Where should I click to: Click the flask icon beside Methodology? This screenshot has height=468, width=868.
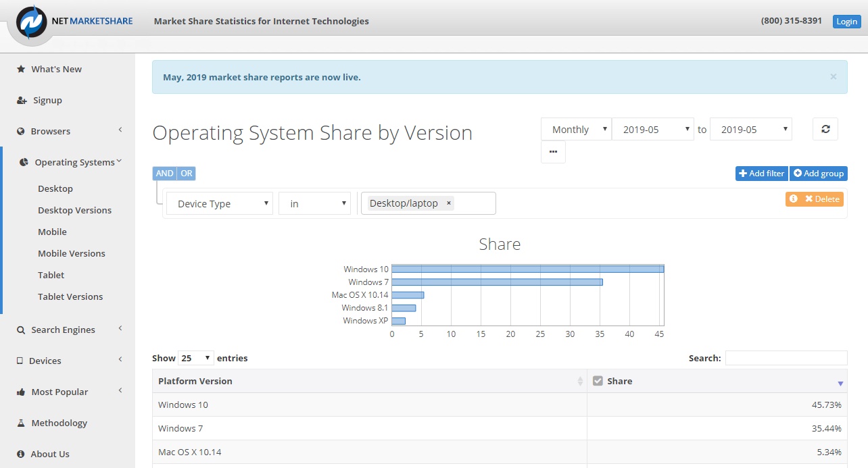pyautogui.click(x=21, y=423)
